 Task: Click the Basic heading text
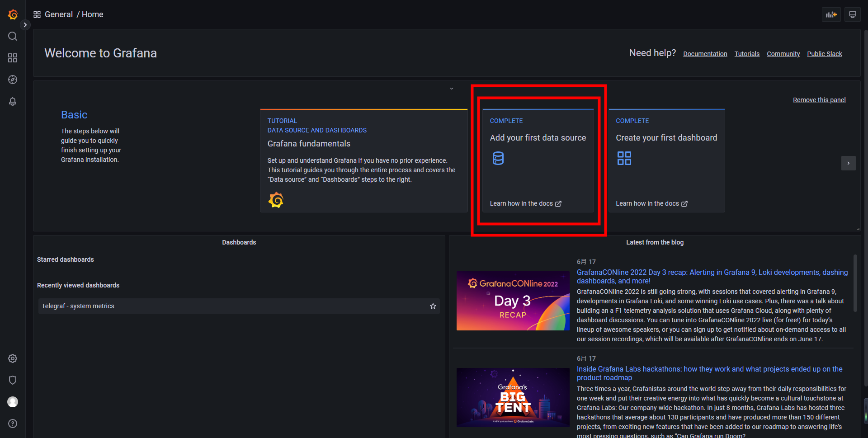74,115
